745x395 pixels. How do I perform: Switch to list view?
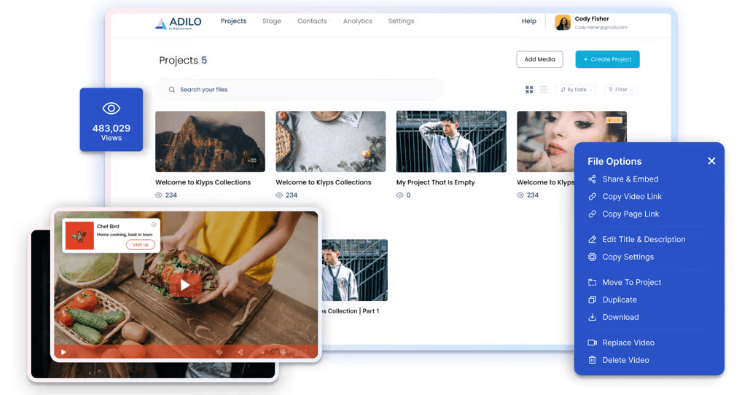pyautogui.click(x=544, y=89)
